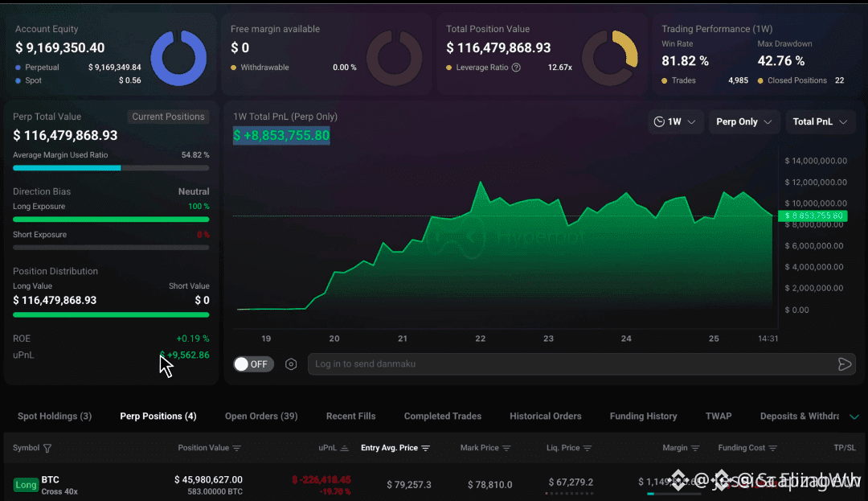The height and width of the screenshot is (501, 868).
Task: Click the Long badge on BTC row
Action: pos(26,485)
